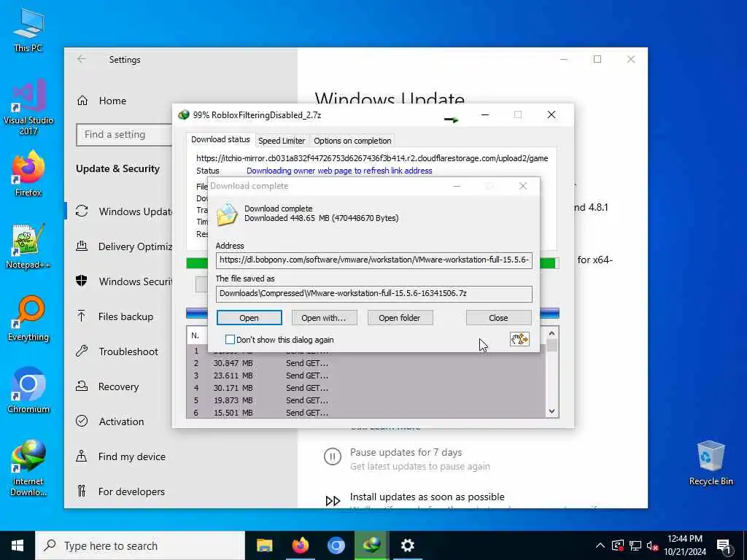The width and height of the screenshot is (747, 560).
Task: Click the Open button in Download complete
Action: 249,318
